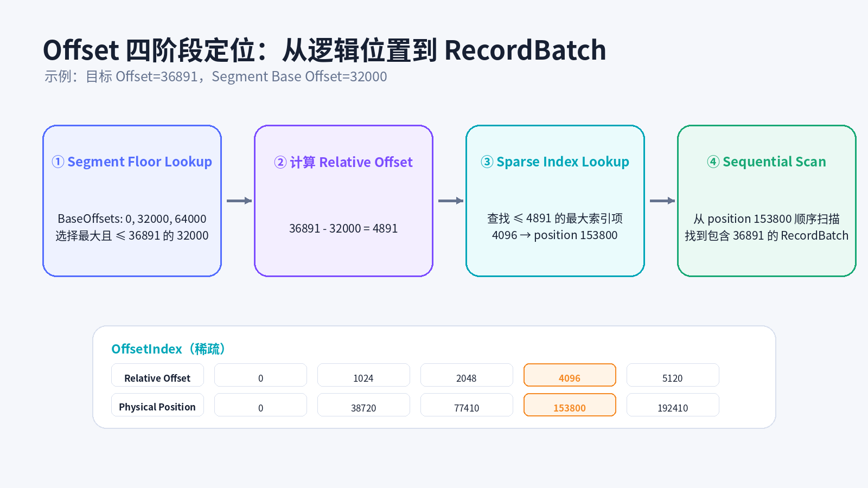The image size is (868, 488).
Task: Click the Sparse Index Lookup step heading
Action: click(555, 162)
